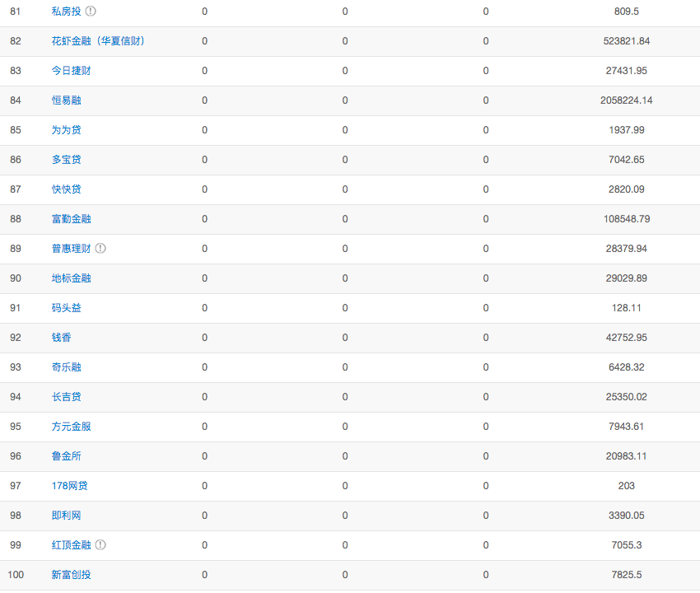Screen dimensions: 700x593
Task: Select the value 128.11
Action: [x=627, y=308]
